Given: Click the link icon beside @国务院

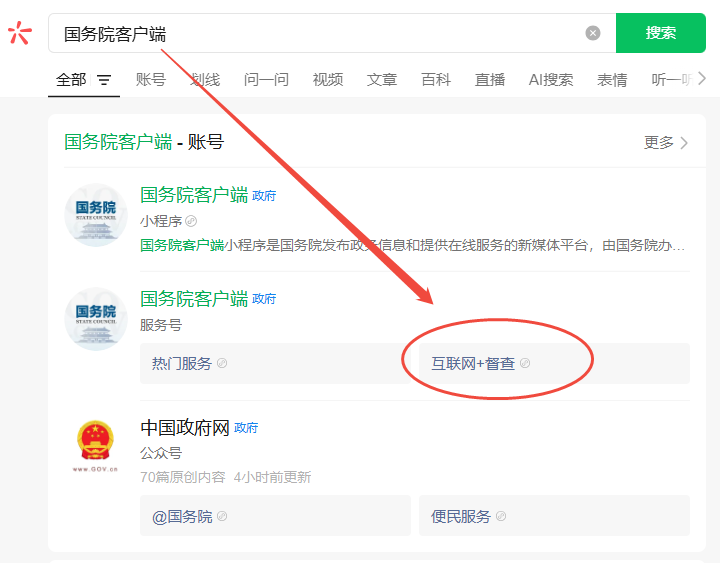Looking at the screenshot, I should pyautogui.click(x=222, y=516).
